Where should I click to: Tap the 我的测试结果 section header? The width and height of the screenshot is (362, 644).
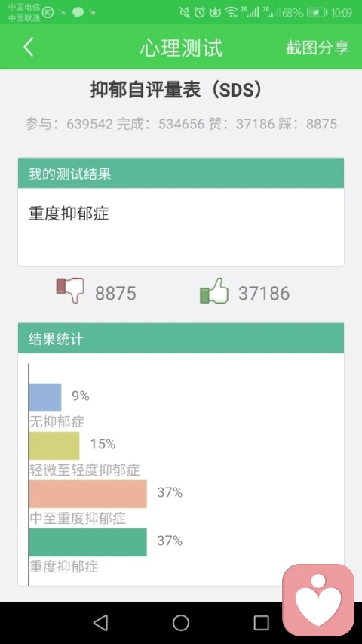[180, 174]
